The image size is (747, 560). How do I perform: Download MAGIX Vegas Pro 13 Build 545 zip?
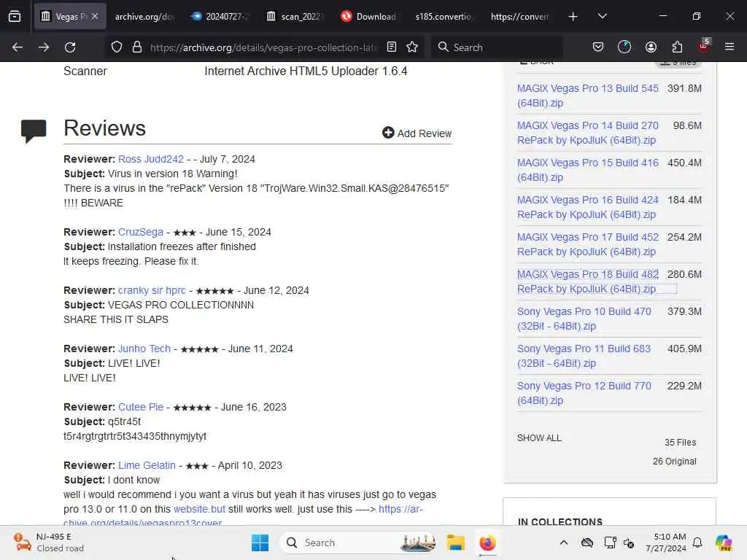tap(587, 96)
